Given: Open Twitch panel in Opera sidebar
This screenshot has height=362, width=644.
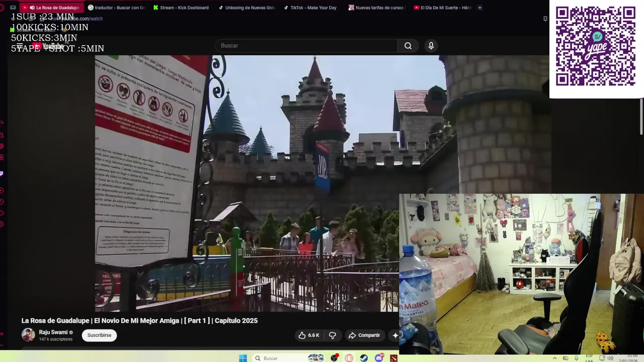Looking at the screenshot, I should pos(2,173).
